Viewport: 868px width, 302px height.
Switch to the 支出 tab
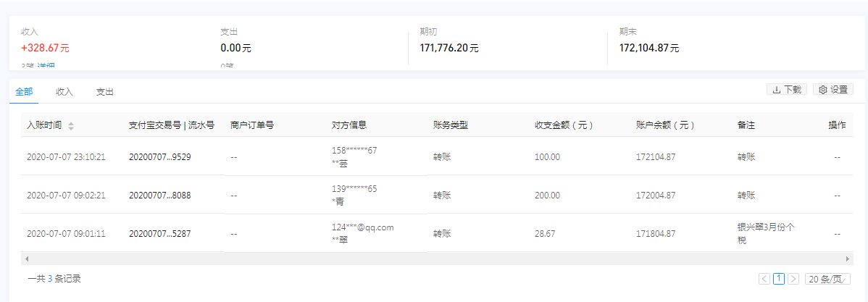pos(105,92)
